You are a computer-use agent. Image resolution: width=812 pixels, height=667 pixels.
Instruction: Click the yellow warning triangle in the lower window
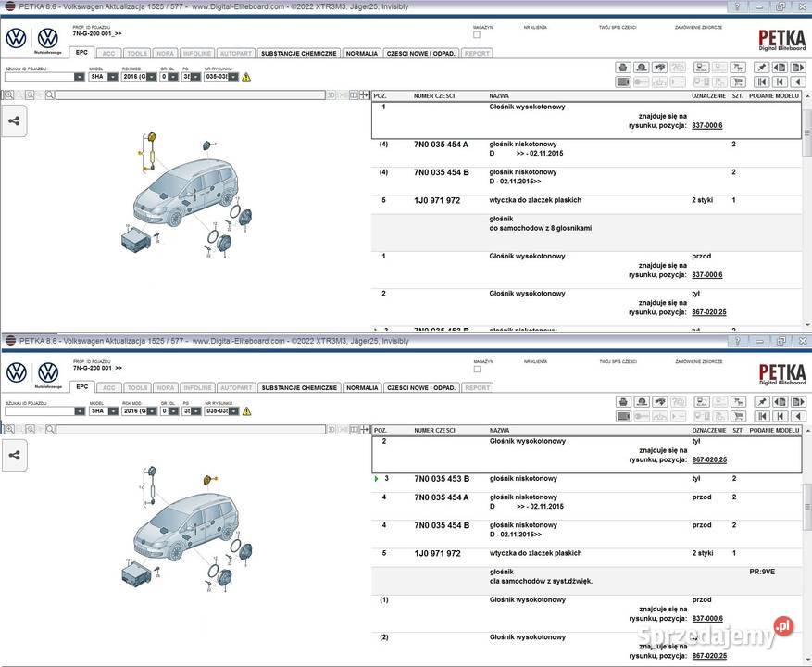[246, 410]
